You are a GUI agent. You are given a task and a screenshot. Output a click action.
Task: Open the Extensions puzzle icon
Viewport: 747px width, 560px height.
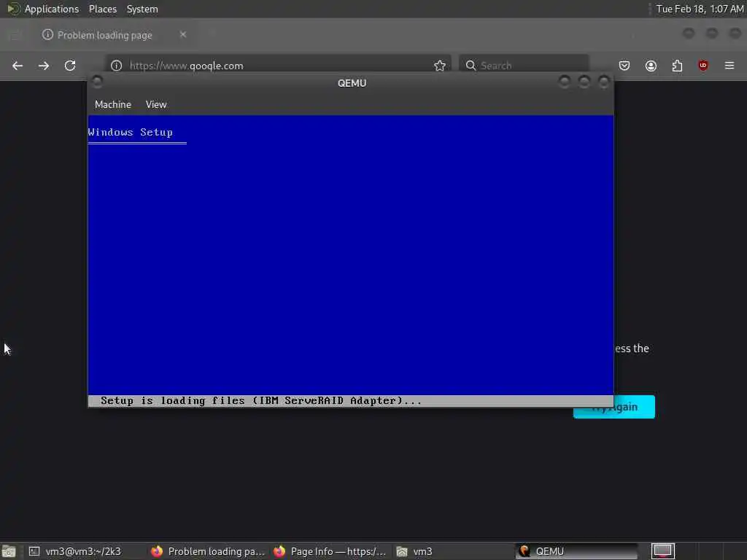[x=677, y=66]
